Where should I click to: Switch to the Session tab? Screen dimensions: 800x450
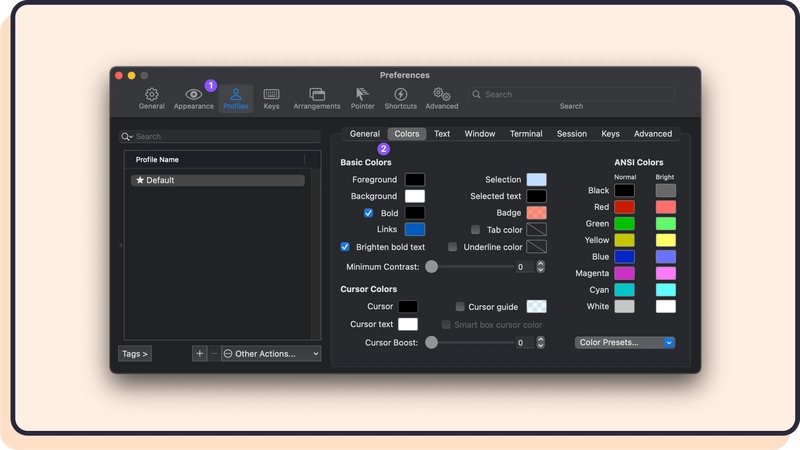click(x=571, y=134)
